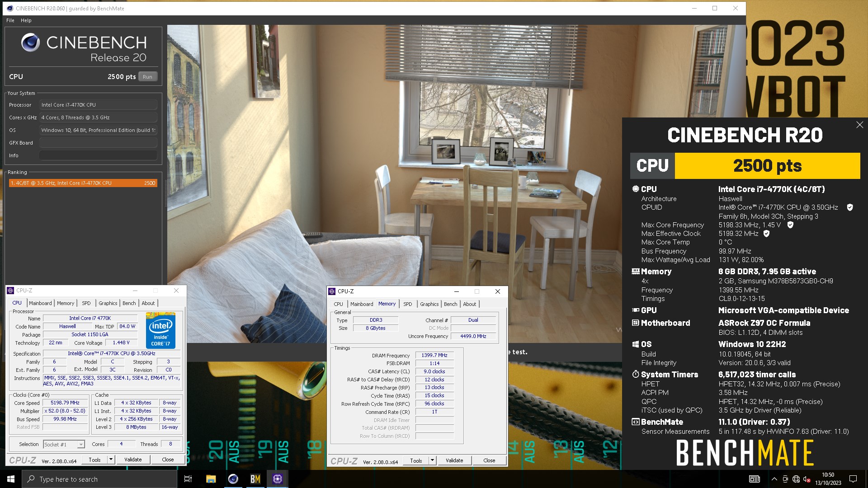Viewport: 868px width, 488px height.
Task: Expand Tools dropdown arrow in right CPU-Z
Action: [x=432, y=460]
